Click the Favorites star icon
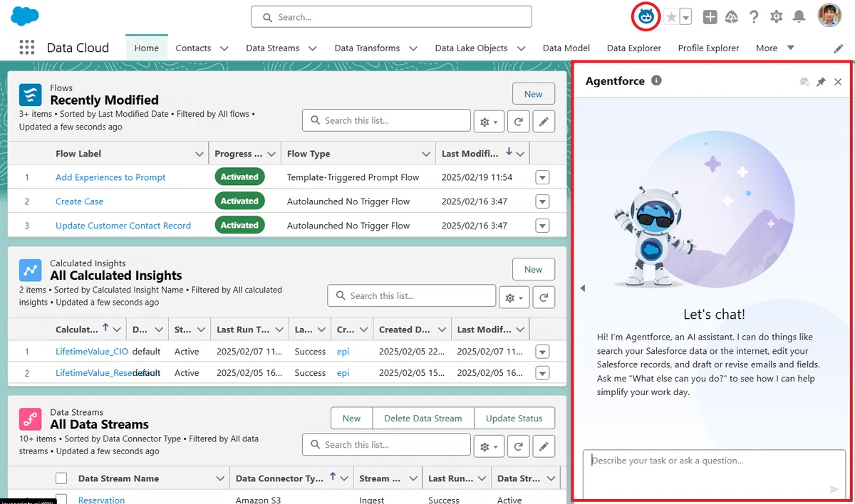 [670, 17]
